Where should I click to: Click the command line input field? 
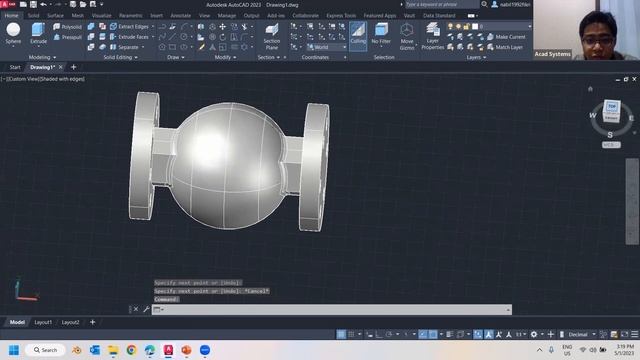click(332, 309)
